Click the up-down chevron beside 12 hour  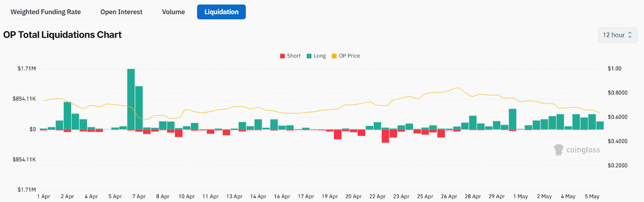pos(630,35)
